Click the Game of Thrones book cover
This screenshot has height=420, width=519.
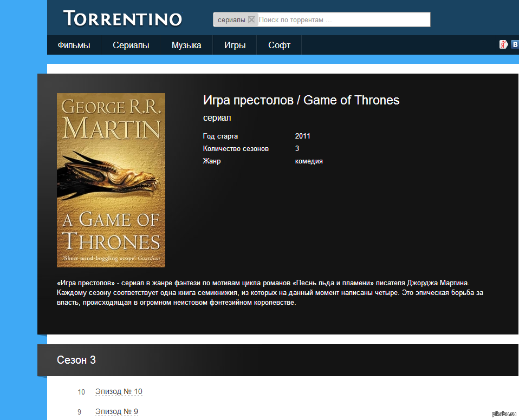click(x=111, y=180)
